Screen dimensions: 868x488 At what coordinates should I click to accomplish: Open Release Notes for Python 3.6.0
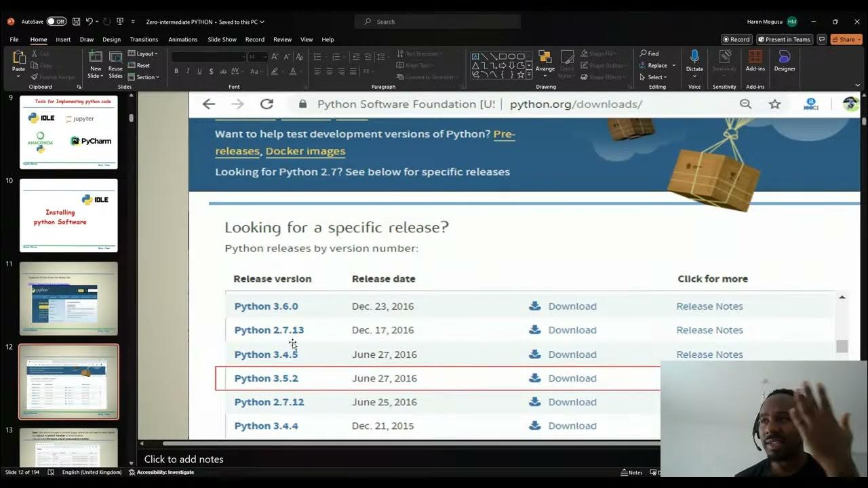coord(709,306)
